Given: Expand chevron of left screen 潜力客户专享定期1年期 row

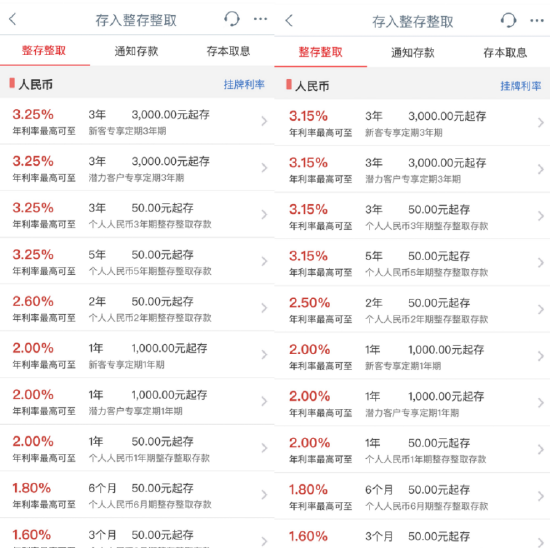Looking at the screenshot, I should (x=264, y=401).
